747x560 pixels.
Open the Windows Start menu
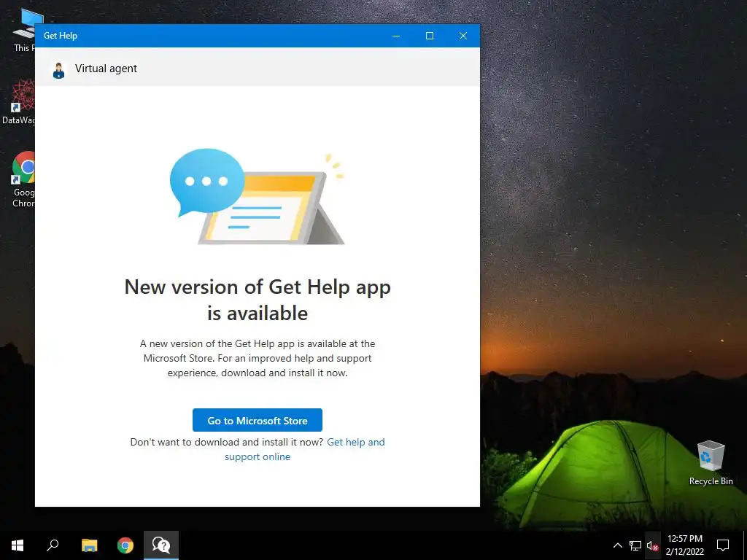[x=18, y=545]
